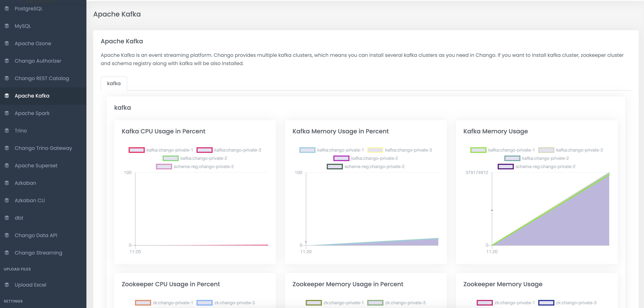This screenshot has height=308, width=644.
Task: Click the Azkaban CLI sidebar icon
Action: coord(7,200)
